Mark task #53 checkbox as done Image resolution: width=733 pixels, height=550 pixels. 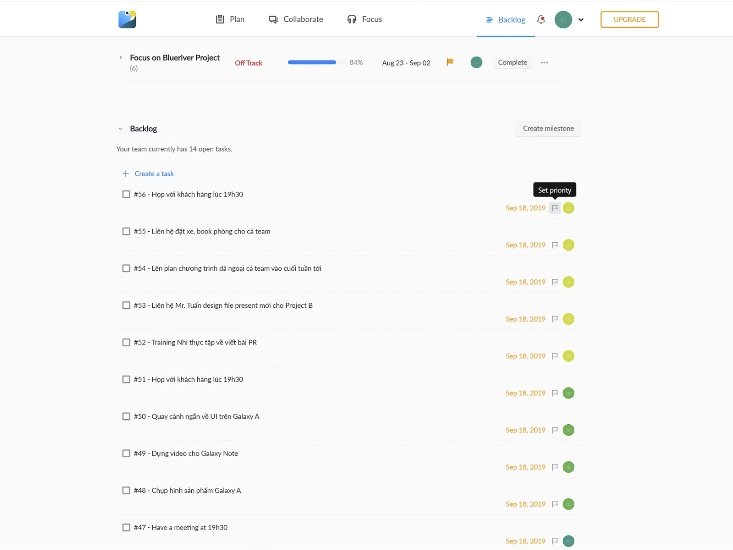click(126, 305)
